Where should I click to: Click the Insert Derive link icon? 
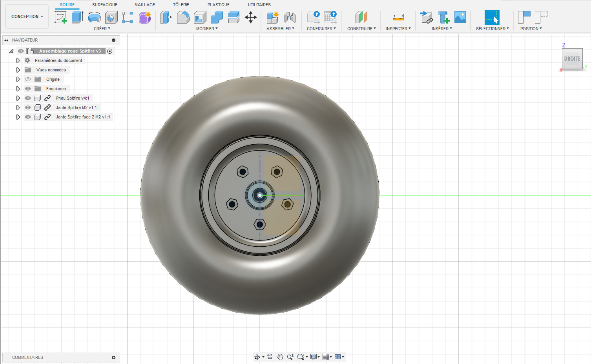(x=426, y=17)
